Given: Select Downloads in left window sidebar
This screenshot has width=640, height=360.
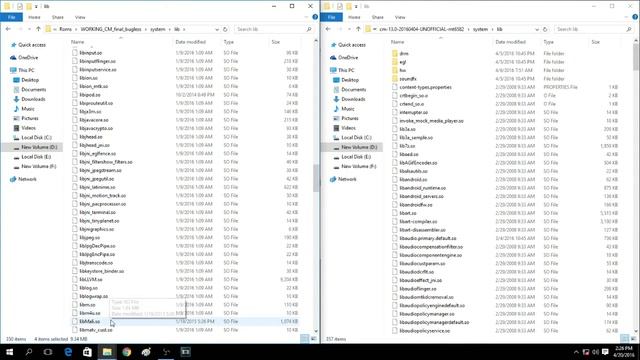Looking at the screenshot, I should coord(33,99).
